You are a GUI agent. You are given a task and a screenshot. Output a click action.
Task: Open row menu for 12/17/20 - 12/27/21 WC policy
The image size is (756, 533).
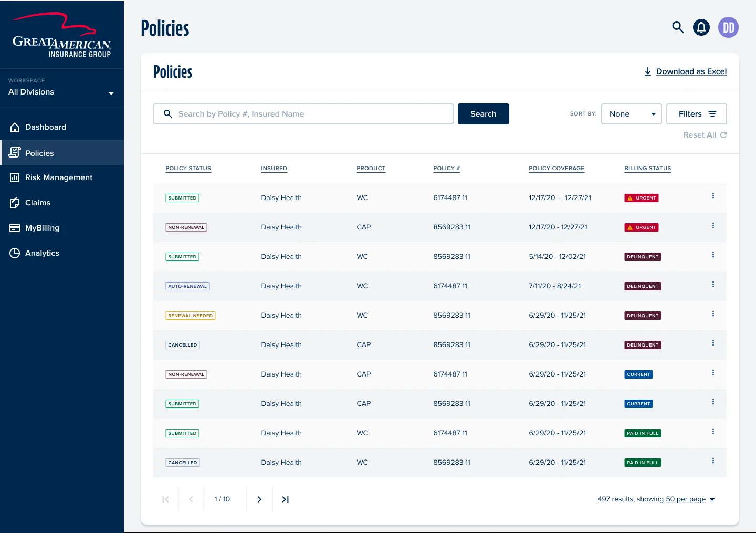tap(713, 196)
